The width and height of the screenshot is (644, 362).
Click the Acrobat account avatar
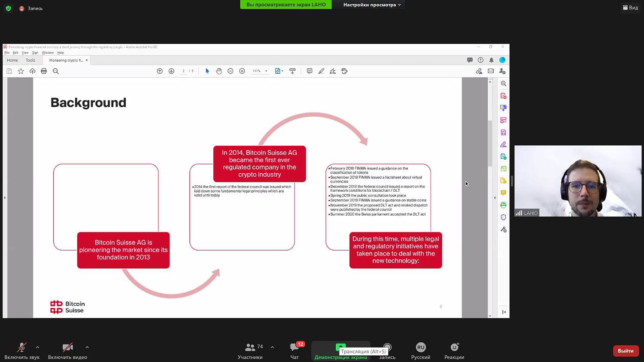[502, 60]
